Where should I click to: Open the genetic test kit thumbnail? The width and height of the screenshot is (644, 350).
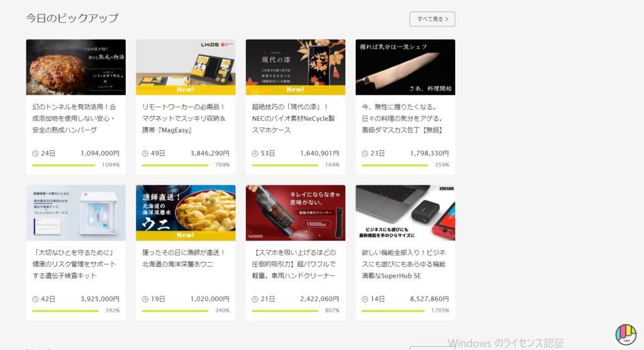click(x=76, y=212)
